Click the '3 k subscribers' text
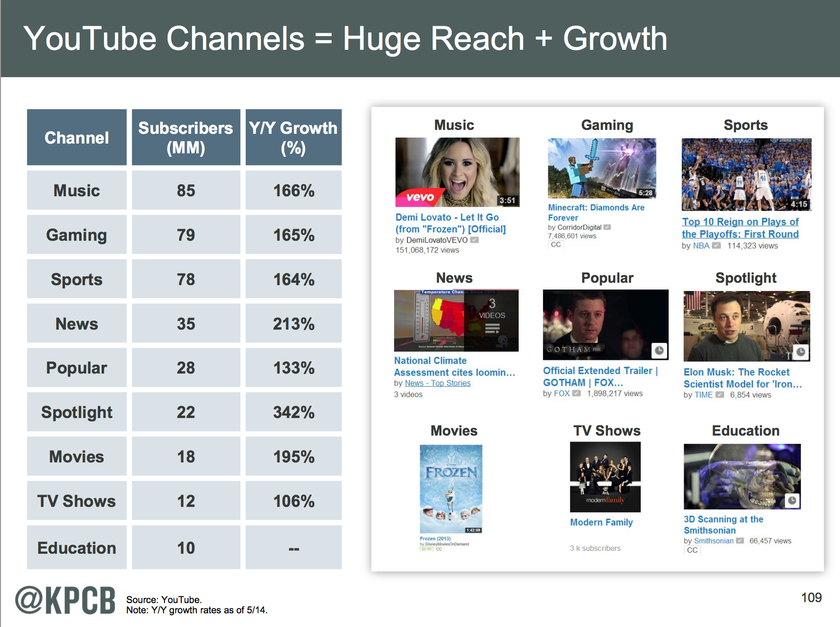840x627 pixels. click(595, 548)
